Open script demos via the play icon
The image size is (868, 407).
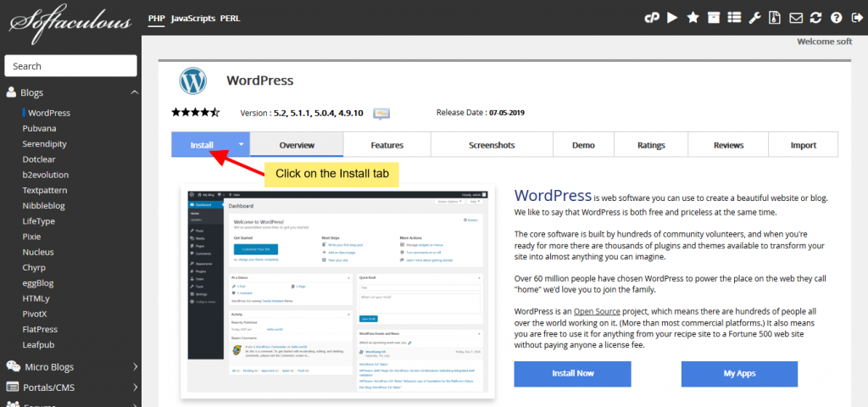point(672,18)
